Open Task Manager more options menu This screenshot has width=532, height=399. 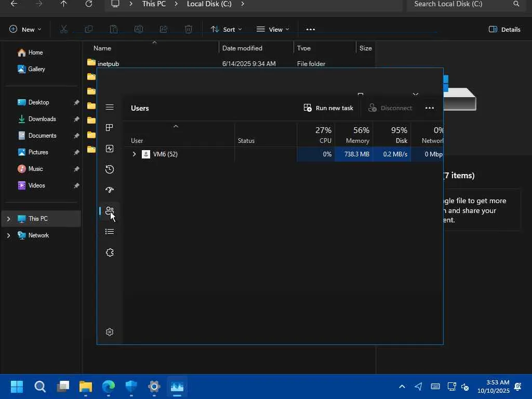click(429, 108)
